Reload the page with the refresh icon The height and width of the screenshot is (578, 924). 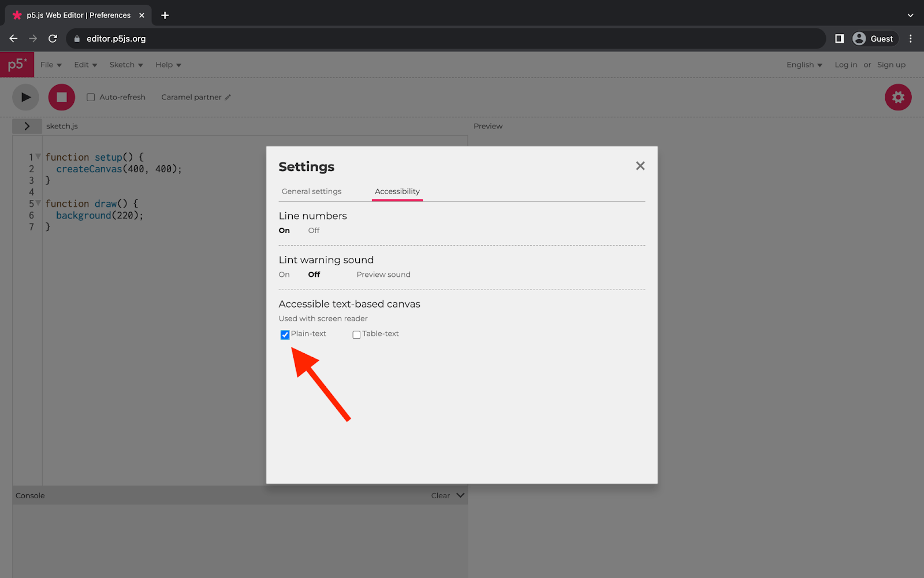(x=53, y=38)
